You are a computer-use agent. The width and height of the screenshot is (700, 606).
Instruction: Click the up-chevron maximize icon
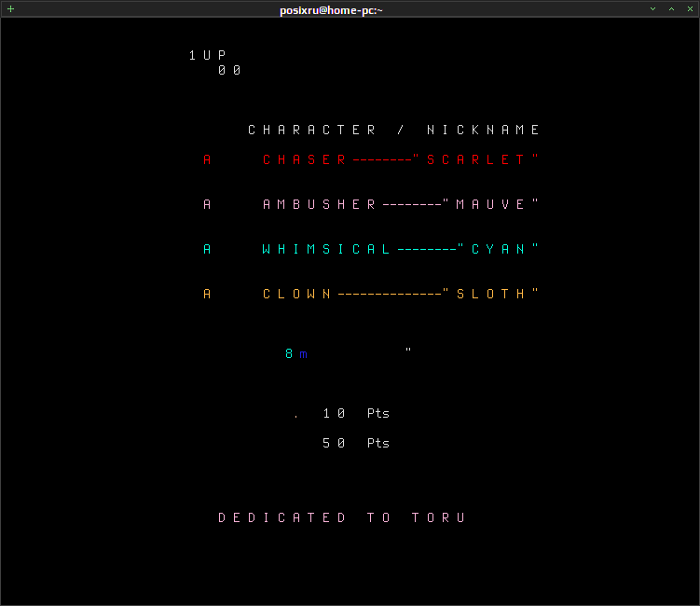click(x=671, y=9)
